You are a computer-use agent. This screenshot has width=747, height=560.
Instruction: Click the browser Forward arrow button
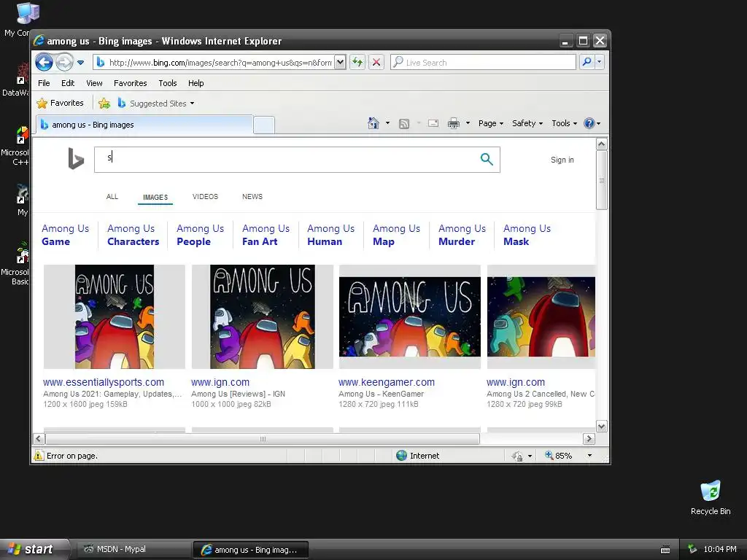[x=64, y=62]
